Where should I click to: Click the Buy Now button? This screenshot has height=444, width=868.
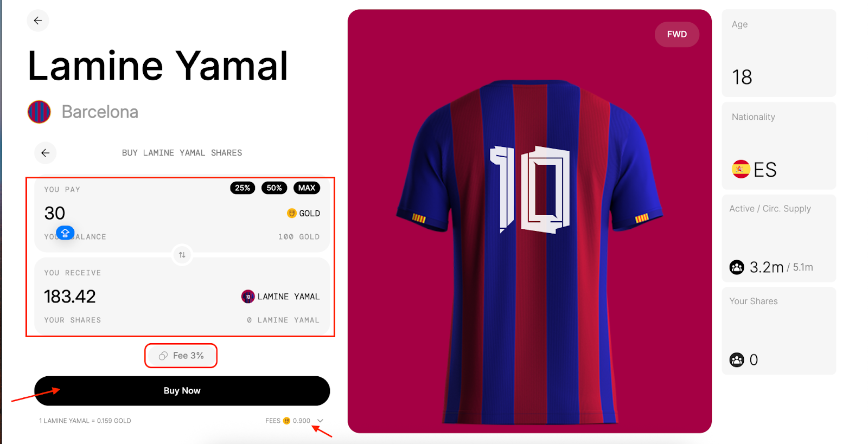point(182,391)
